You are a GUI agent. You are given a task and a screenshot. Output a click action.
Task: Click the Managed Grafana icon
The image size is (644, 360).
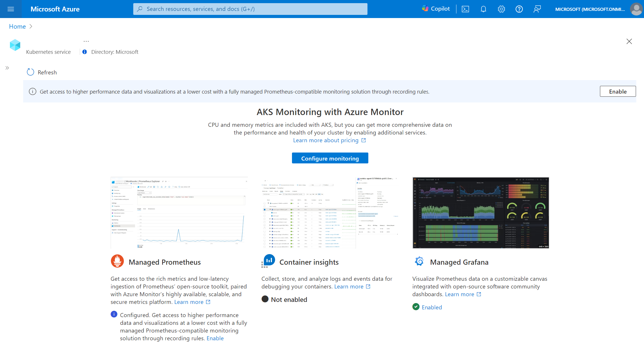click(419, 261)
